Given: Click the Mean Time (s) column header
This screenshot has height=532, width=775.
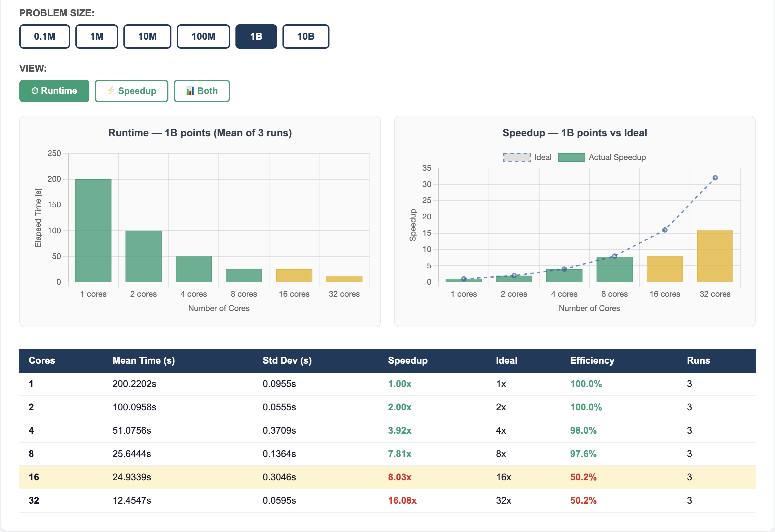Looking at the screenshot, I should [144, 360].
